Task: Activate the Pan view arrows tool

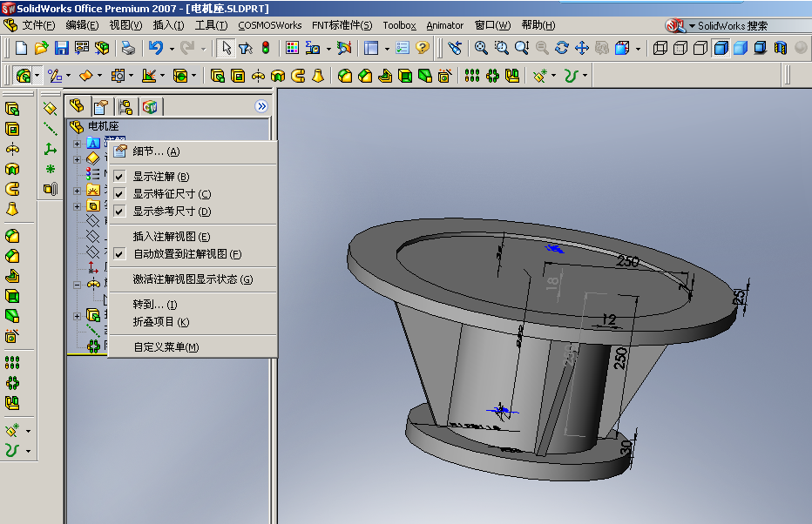Action: coord(581,48)
